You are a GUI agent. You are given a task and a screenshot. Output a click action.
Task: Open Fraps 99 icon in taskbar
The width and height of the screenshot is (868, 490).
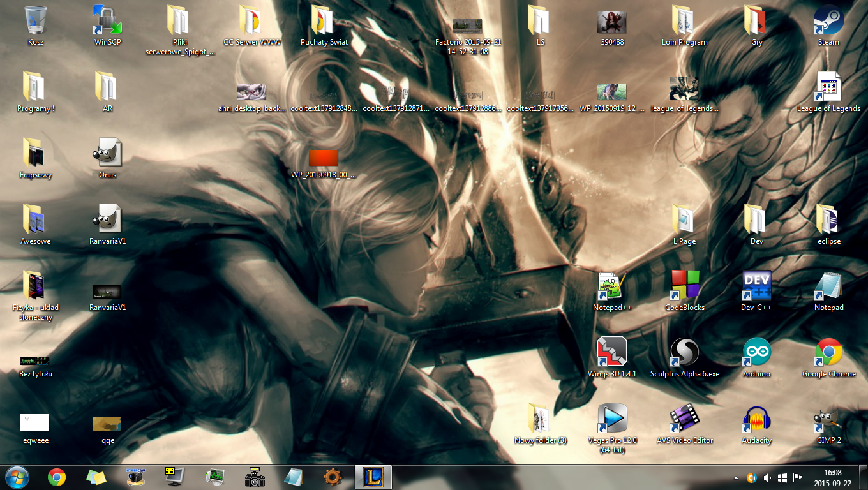(x=175, y=477)
